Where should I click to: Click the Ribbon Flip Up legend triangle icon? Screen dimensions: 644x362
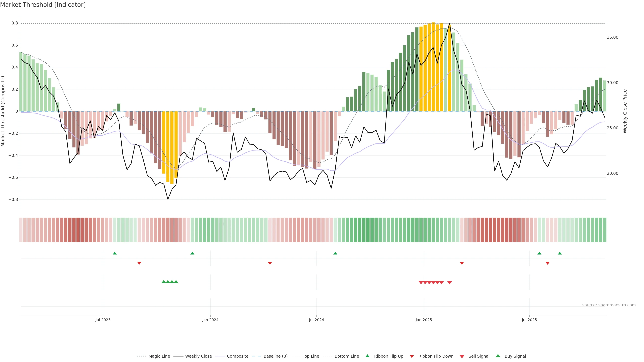pos(367,356)
